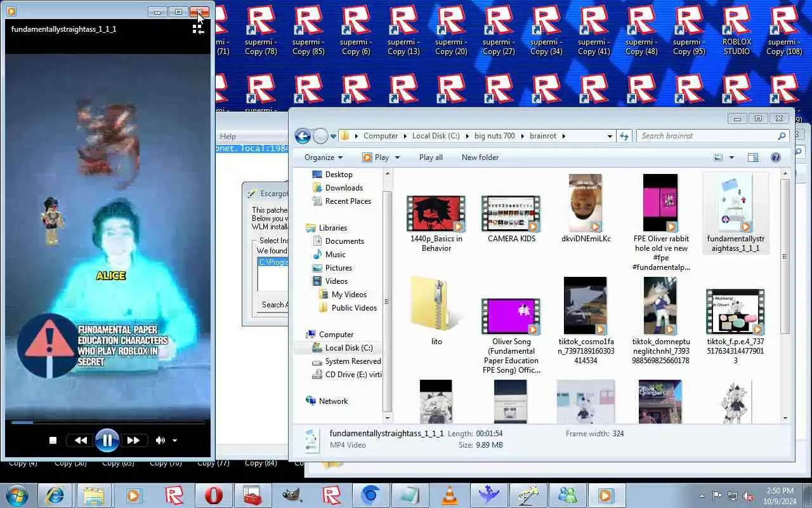
Task: Mute the media player volume
Action: click(x=160, y=440)
